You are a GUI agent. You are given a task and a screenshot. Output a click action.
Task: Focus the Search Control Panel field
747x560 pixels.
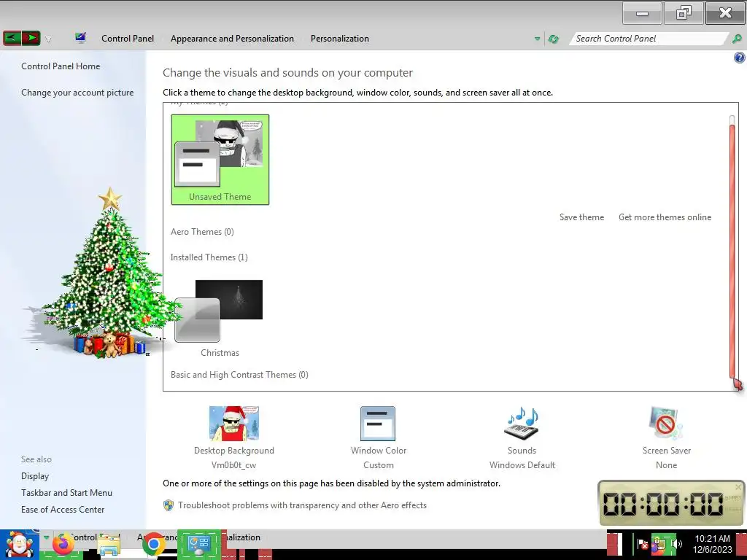(649, 39)
